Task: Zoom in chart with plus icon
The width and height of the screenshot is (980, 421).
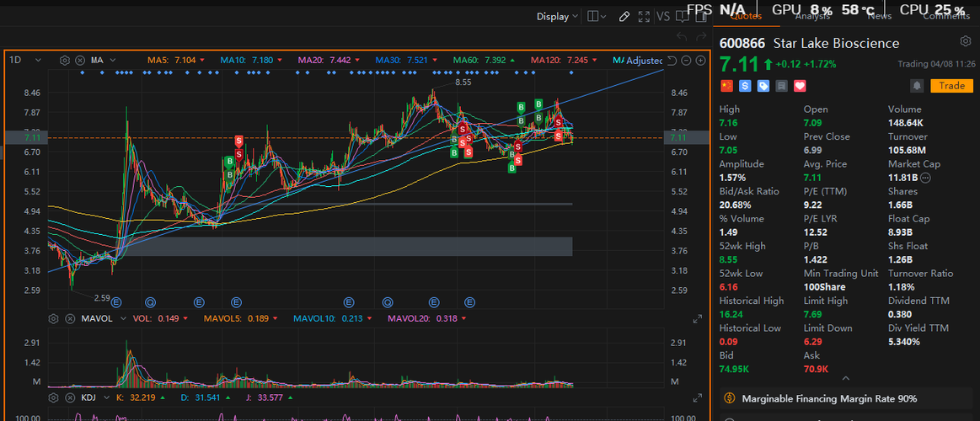Action: (701, 60)
